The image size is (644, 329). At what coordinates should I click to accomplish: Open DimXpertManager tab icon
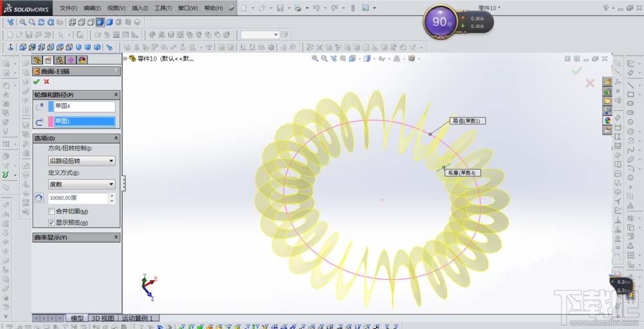[x=71, y=60]
